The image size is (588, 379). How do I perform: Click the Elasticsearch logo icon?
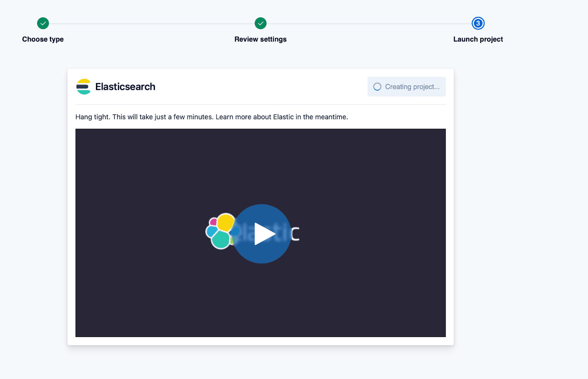(83, 87)
